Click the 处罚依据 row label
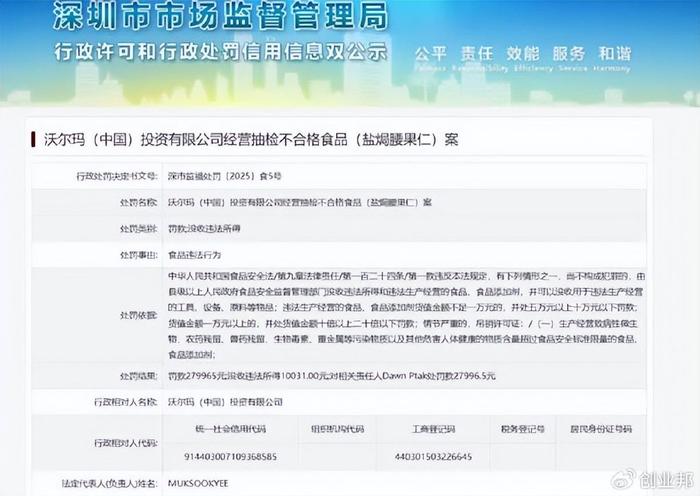The image size is (700, 496). 138,316
